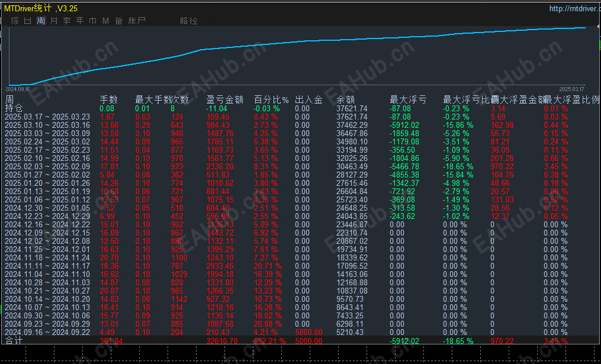This screenshot has height=364, width=601.
Task: Open the 季 quarterly tab
Action: (67, 21)
